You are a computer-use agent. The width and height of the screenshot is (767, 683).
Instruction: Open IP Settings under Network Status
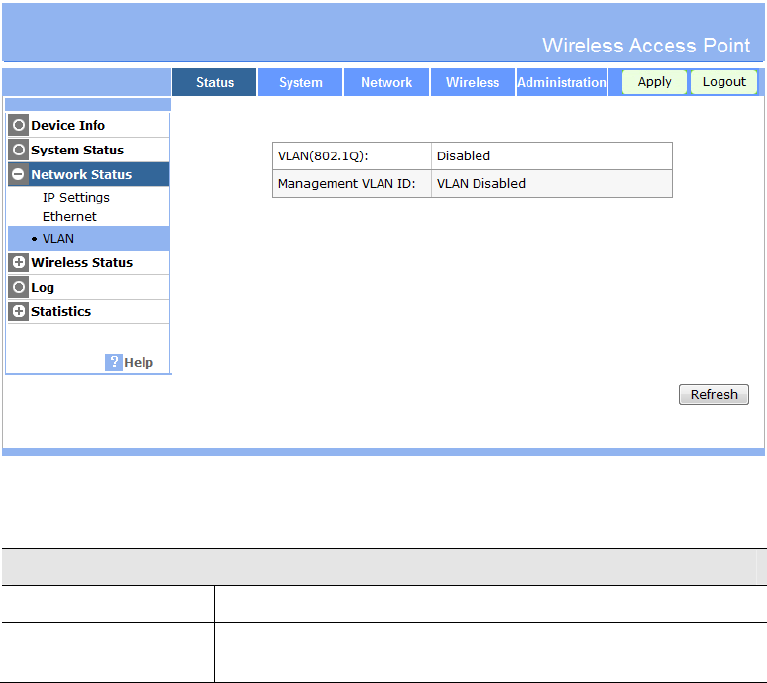click(x=76, y=198)
